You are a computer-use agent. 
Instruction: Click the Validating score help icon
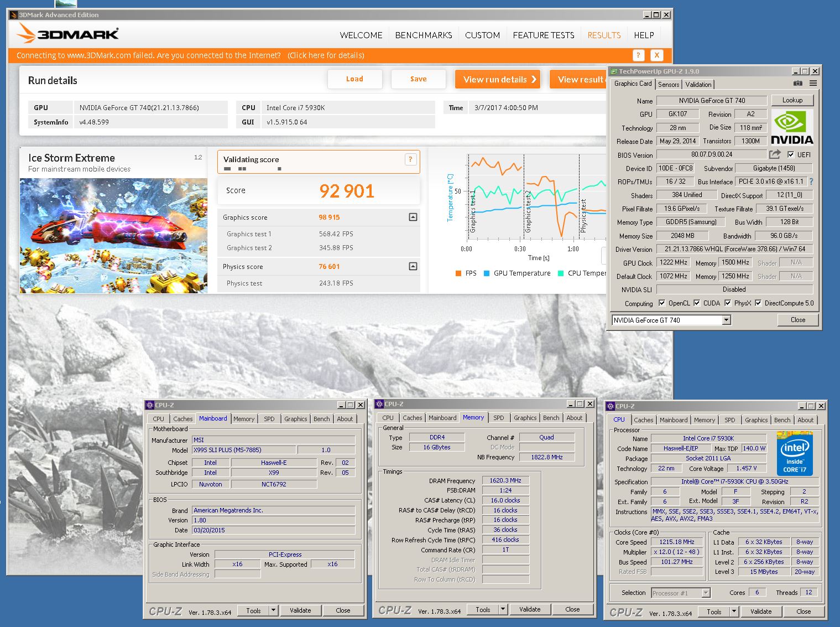(410, 159)
